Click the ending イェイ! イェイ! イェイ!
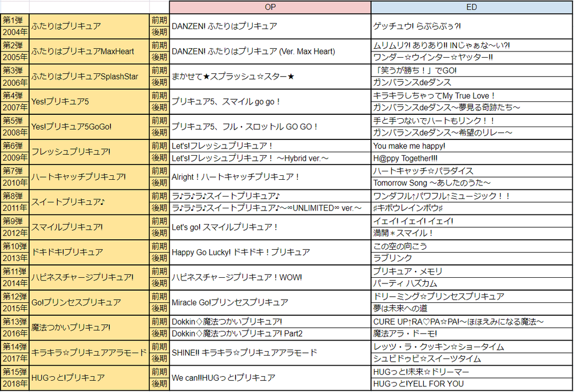This screenshot has width=574, height=392. [471, 221]
